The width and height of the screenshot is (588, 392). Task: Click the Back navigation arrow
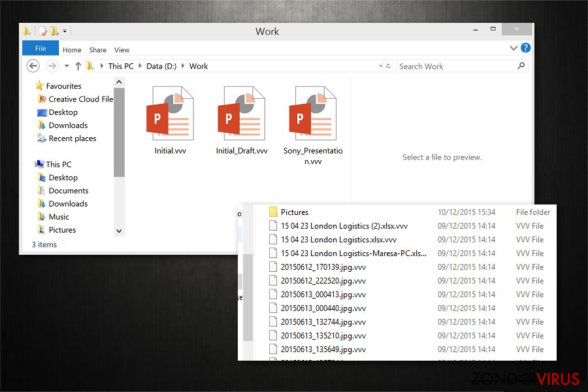(33, 66)
